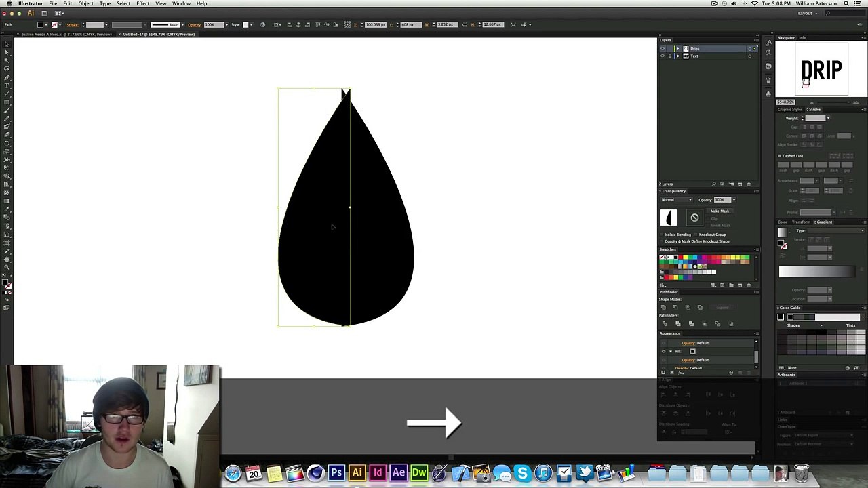This screenshot has width=868, height=488.
Task: Click the Minus Front shape mode icon
Action: 675,308
